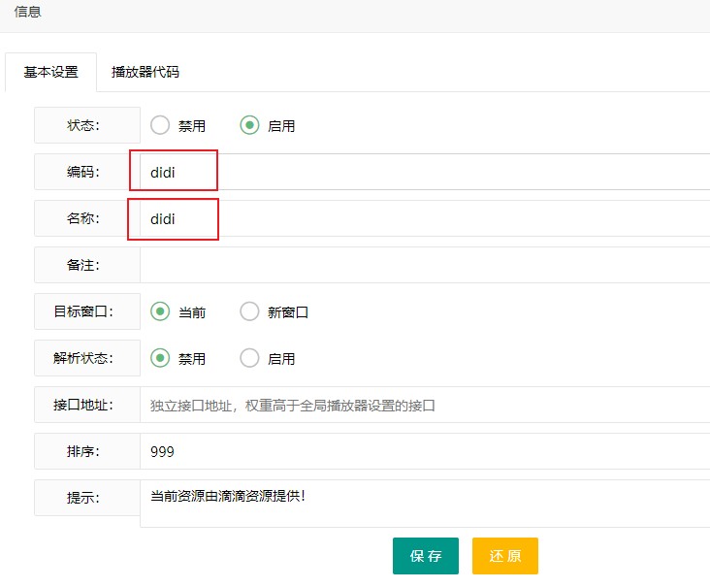Open the 播放器代码 tab
The width and height of the screenshot is (710, 588).
pyautogui.click(x=145, y=72)
